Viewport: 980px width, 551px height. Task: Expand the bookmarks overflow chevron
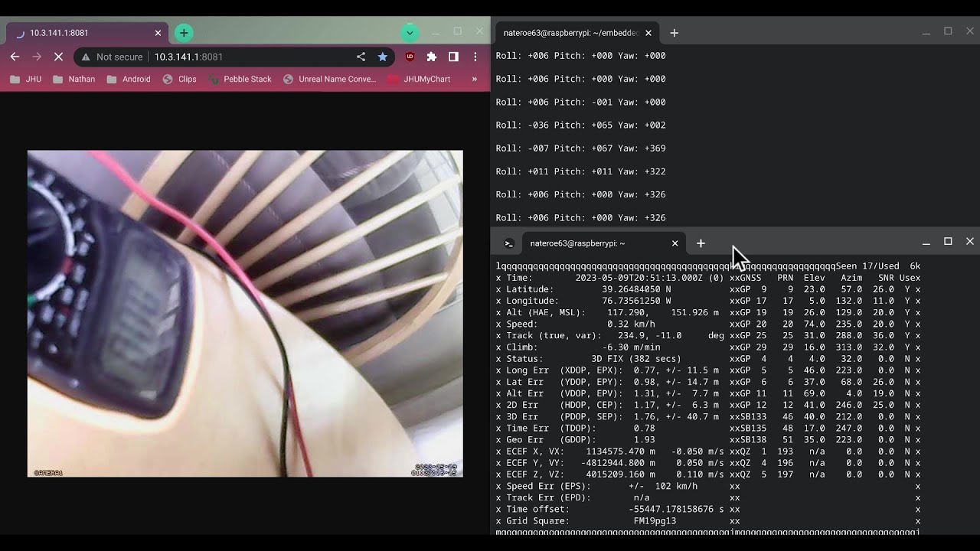[475, 79]
